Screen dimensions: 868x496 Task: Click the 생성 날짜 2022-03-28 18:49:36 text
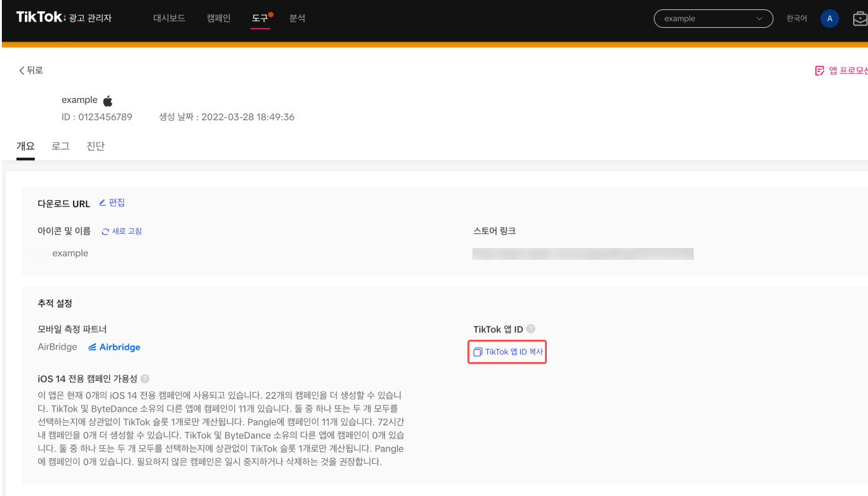click(227, 117)
